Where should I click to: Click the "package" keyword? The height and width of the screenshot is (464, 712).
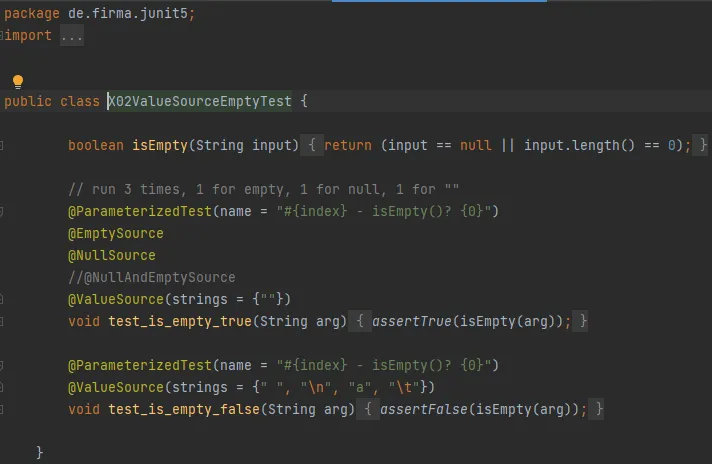point(32,14)
